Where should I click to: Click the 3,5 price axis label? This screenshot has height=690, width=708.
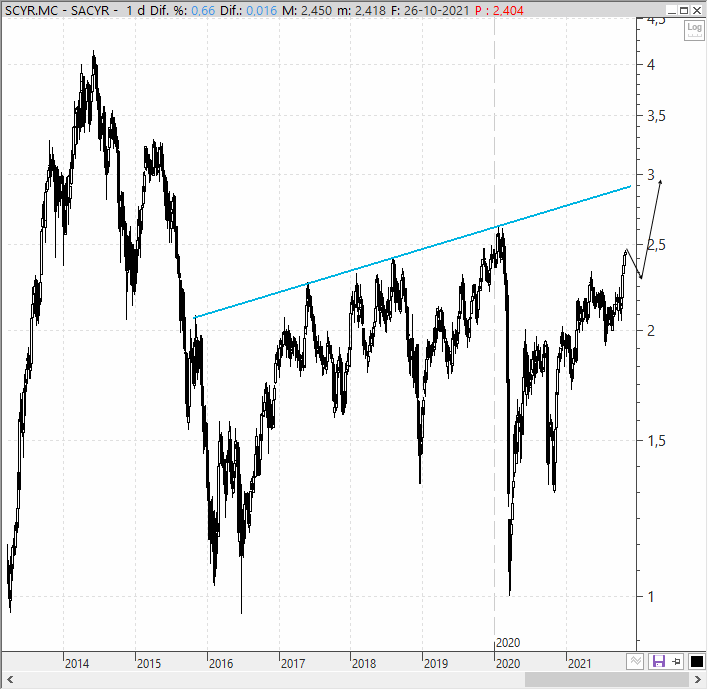pos(656,116)
